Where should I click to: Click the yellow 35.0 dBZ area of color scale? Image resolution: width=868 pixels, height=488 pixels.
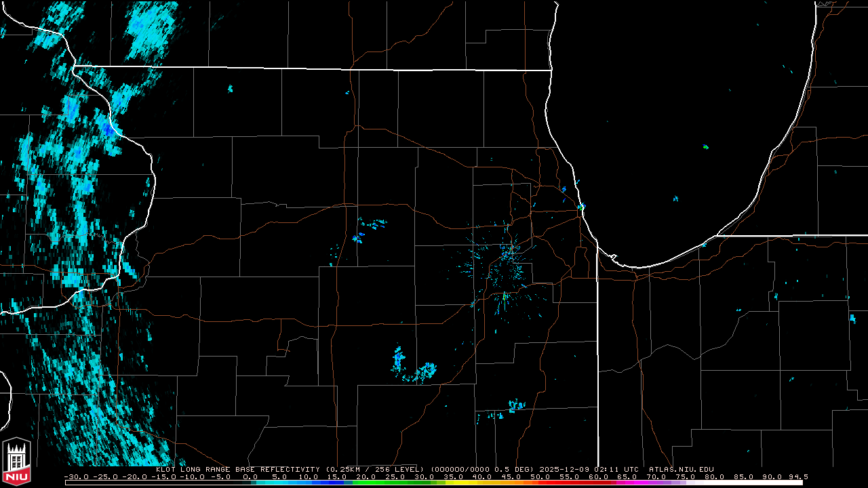pyautogui.click(x=453, y=483)
